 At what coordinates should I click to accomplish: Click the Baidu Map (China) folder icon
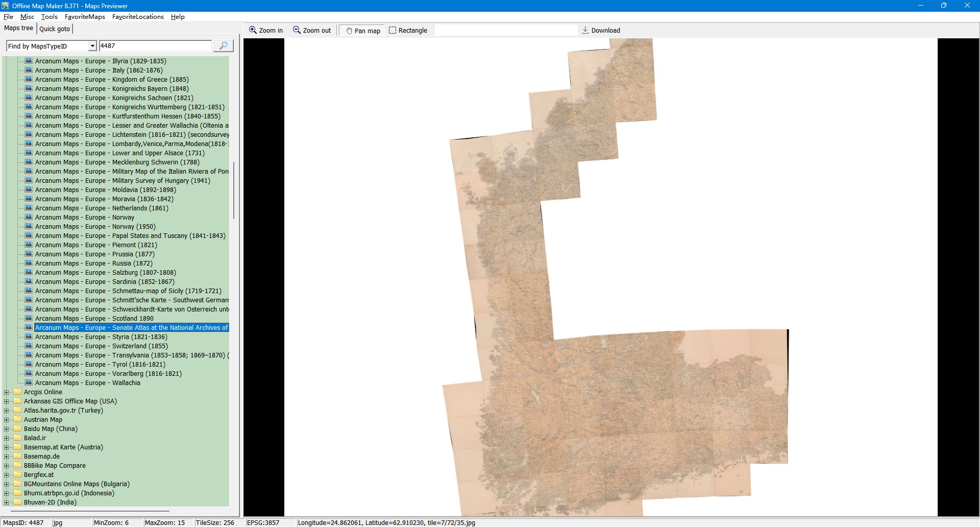tap(17, 429)
